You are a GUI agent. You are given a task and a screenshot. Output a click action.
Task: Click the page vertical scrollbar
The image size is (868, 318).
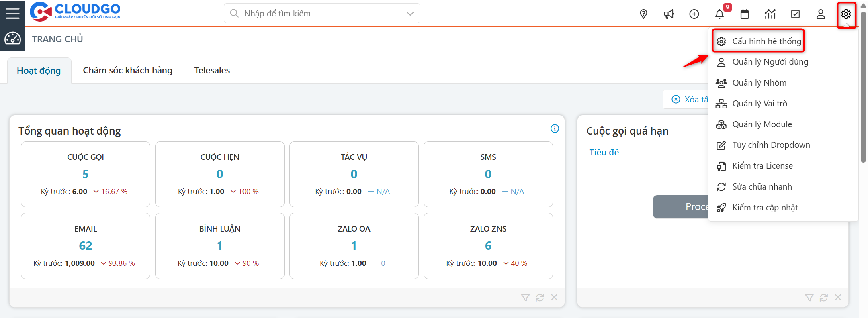[x=863, y=100]
